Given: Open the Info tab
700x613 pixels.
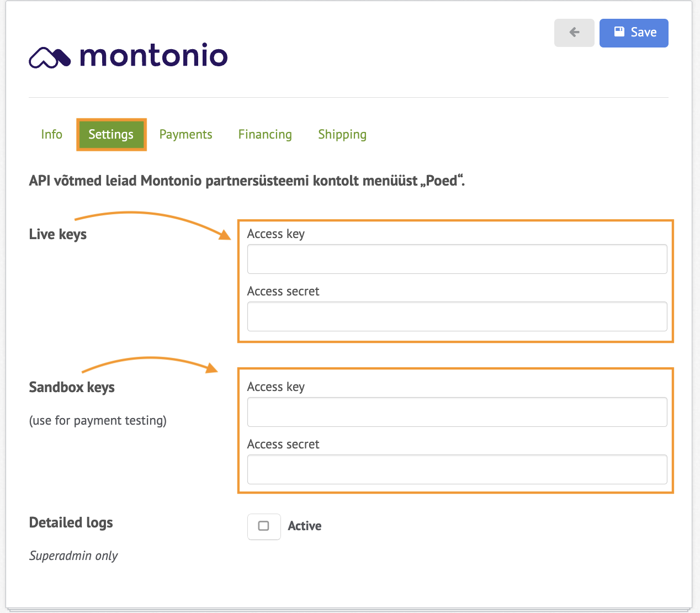Looking at the screenshot, I should (x=51, y=134).
